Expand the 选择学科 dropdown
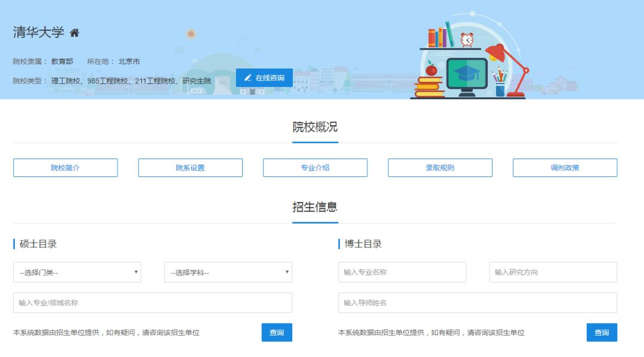This screenshot has width=644, height=357. point(228,272)
